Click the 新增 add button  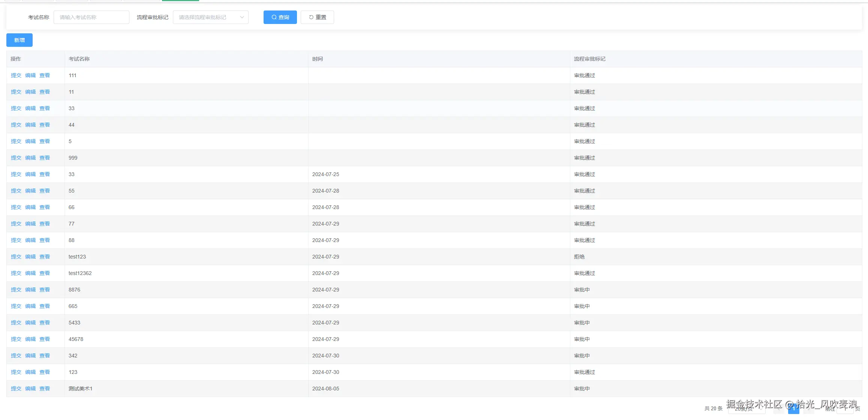tap(19, 40)
